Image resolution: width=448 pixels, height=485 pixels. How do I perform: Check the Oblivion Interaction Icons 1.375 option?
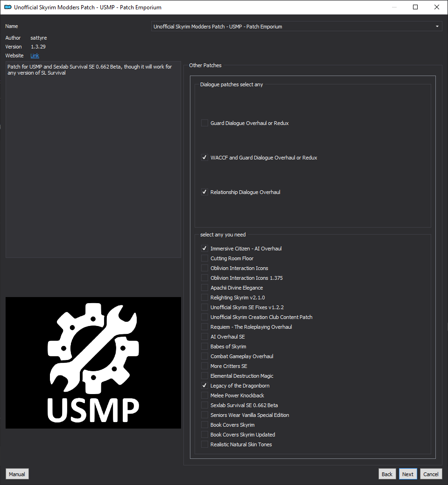[x=204, y=278]
